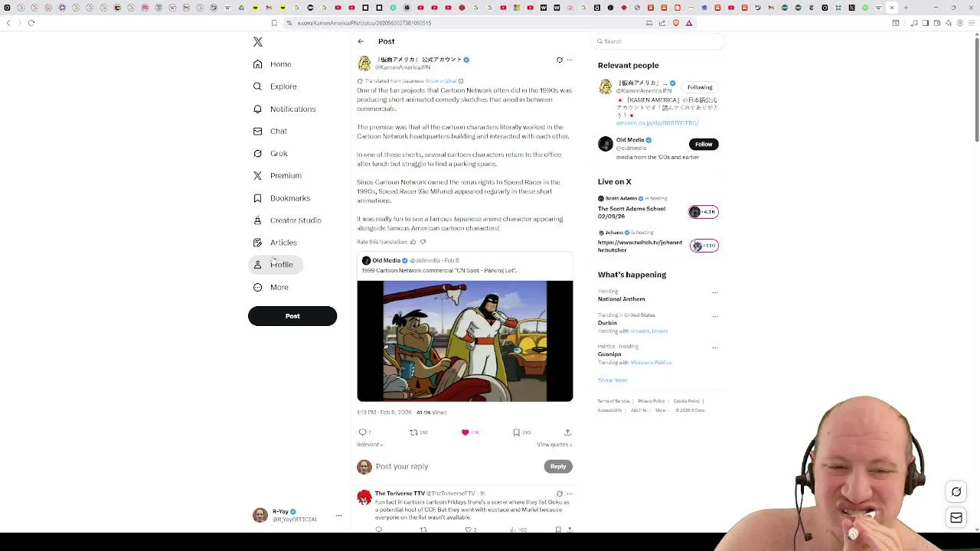
Task: Thumbs up the translation rating
Action: pyautogui.click(x=413, y=242)
